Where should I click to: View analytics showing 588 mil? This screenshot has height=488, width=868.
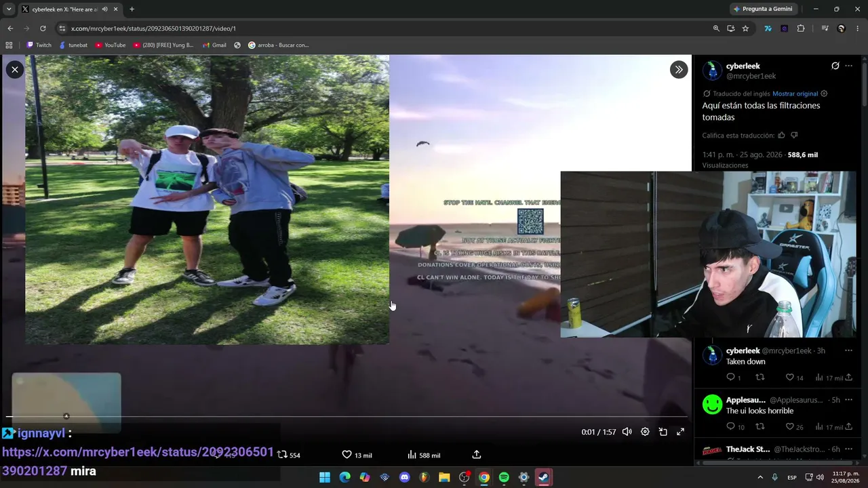(x=424, y=455)
